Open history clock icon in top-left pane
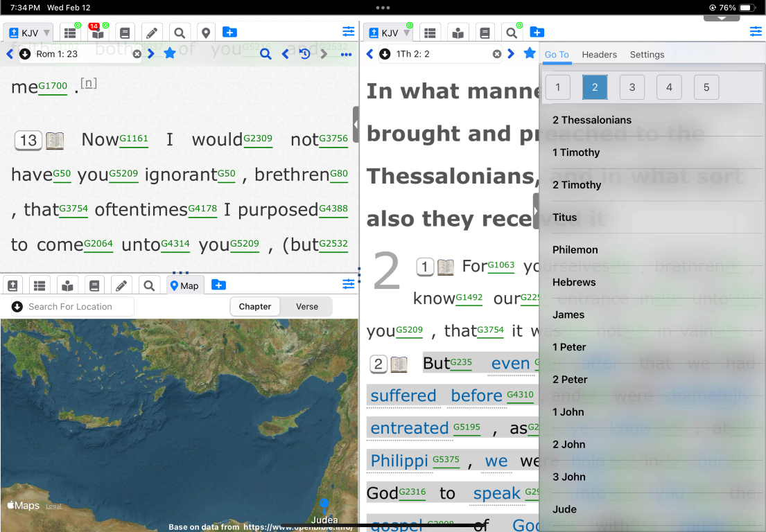Image resolution: width=766 pixels, height=532 pixels. [304, 54]
